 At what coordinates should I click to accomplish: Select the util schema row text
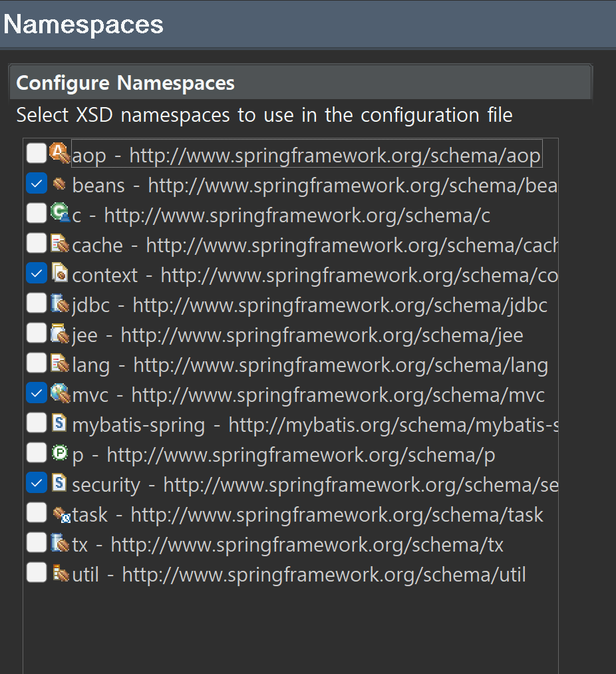299,575
